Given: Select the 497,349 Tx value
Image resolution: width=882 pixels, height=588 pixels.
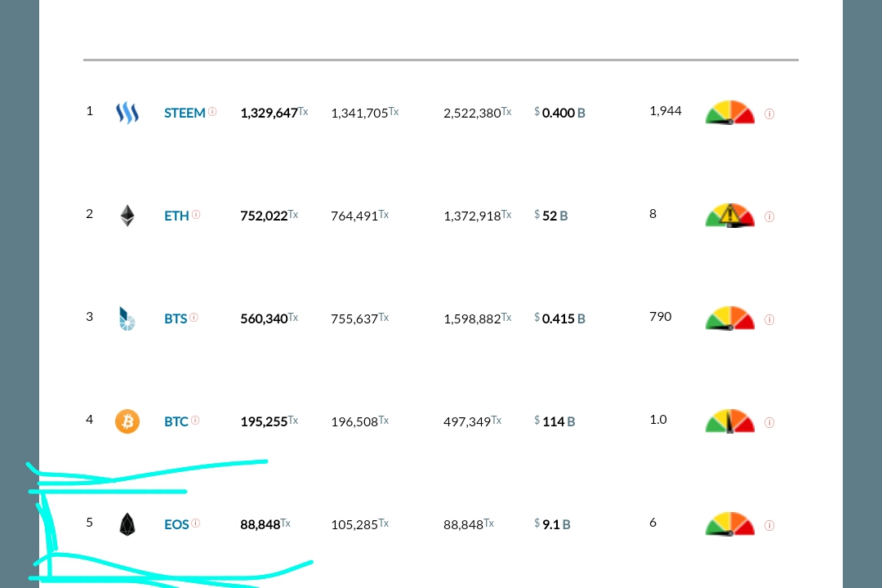Looking at the screenshot, I should tap(472, 422).
